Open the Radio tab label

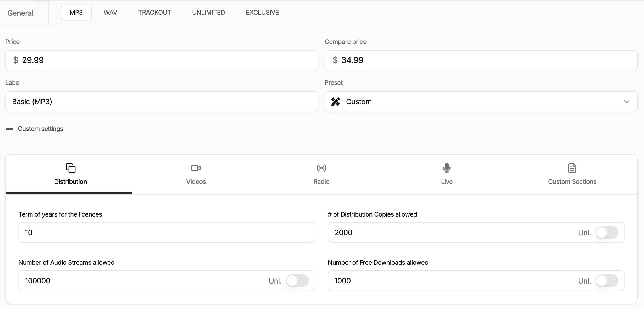point(321,182)
